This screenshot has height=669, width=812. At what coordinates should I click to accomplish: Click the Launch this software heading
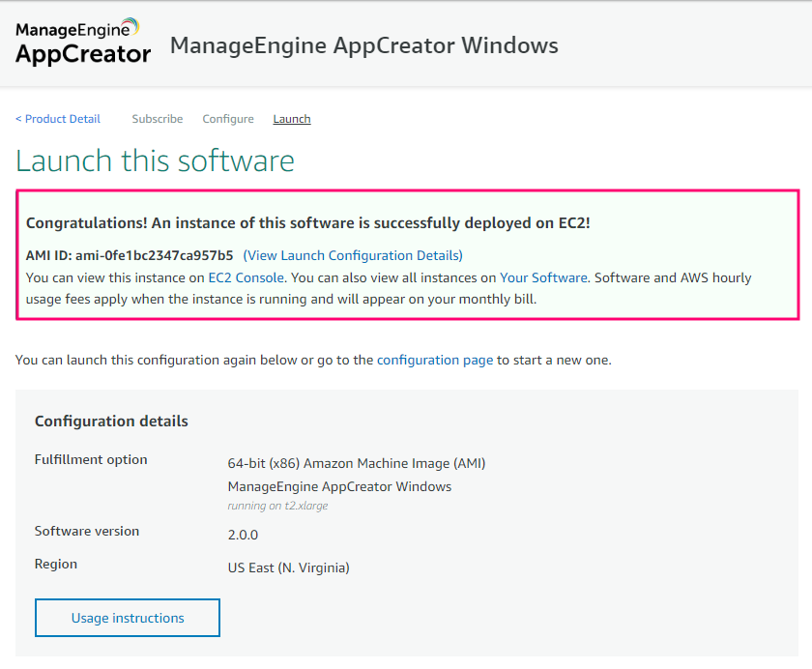click(x=156, y=160)
